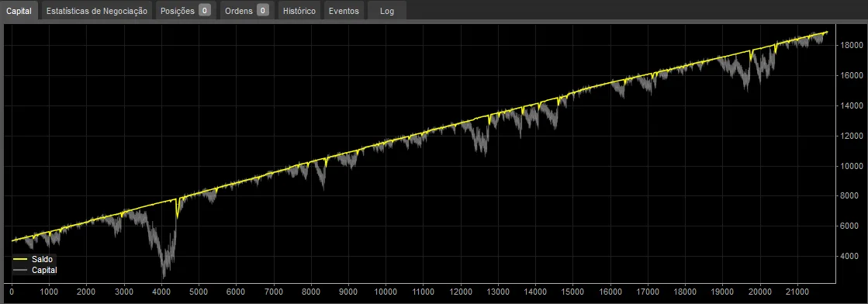
Task: Click the 0 label on horizontal axis
Action: [12, 292]
